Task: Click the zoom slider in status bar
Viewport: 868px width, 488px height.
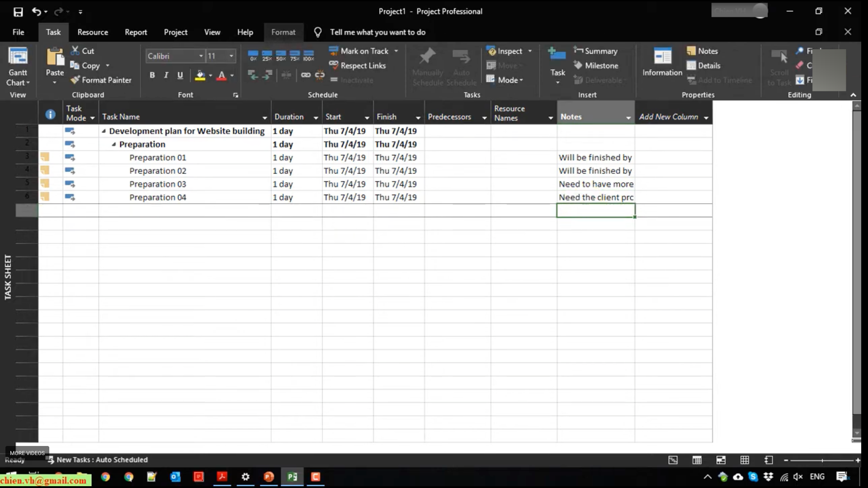Action: click(822, 460)
